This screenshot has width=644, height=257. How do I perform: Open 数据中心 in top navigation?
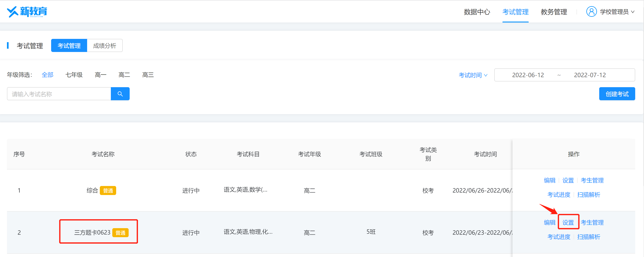tap(477, 12)
